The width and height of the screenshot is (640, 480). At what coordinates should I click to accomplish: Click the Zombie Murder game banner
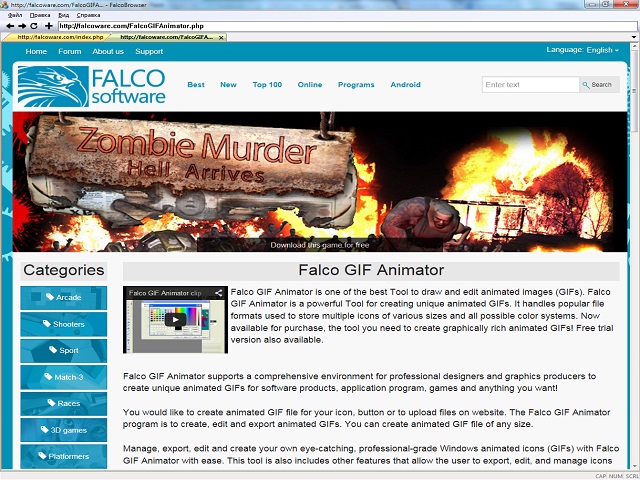(320, 180)
